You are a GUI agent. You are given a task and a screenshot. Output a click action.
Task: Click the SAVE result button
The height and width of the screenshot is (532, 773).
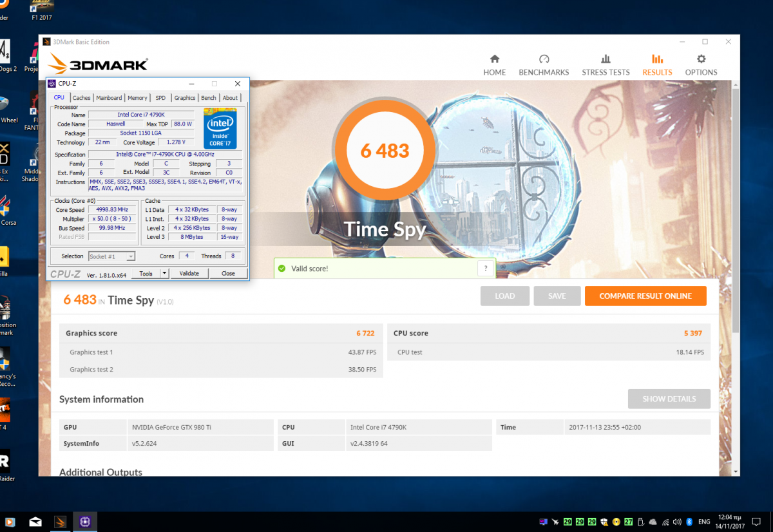click(557, 296)
